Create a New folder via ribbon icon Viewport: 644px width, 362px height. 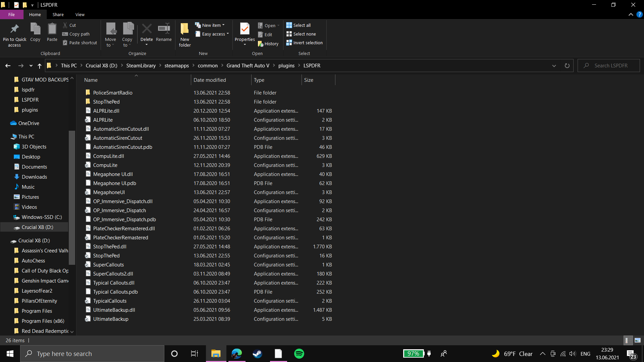(184, 29)
